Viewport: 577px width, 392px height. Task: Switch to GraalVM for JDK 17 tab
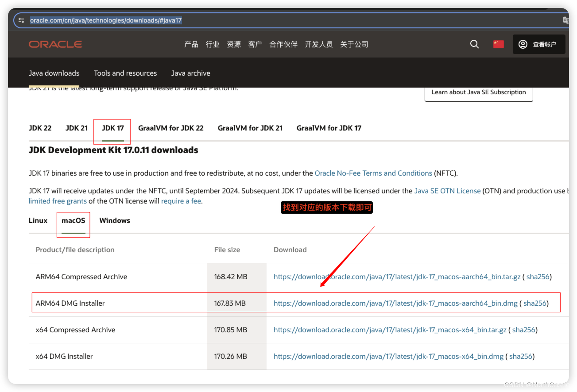pos(329,128)
